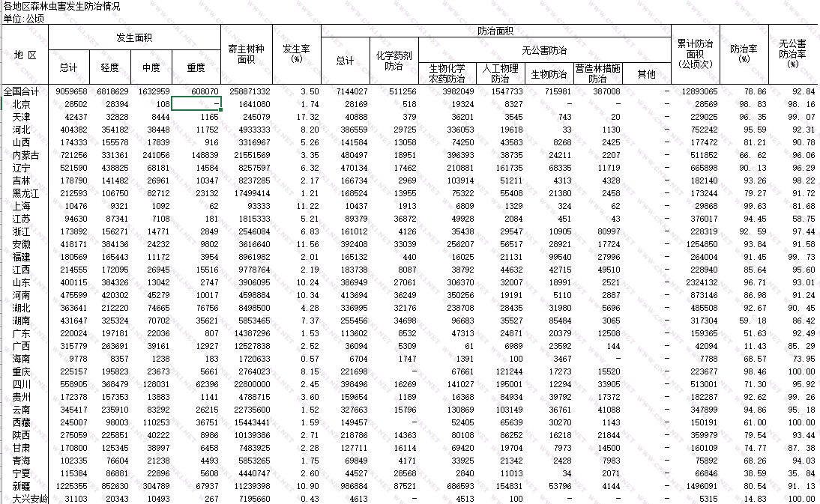Image resolution: width=820 pixels, height=504 pixels.
Task: Select 青海's 无公害防治率 value 94.03
Action: click(x=804, y=461)
